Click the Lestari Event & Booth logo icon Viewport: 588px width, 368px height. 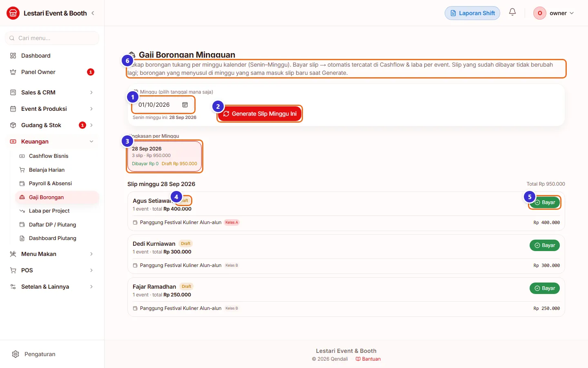(13, 13)
